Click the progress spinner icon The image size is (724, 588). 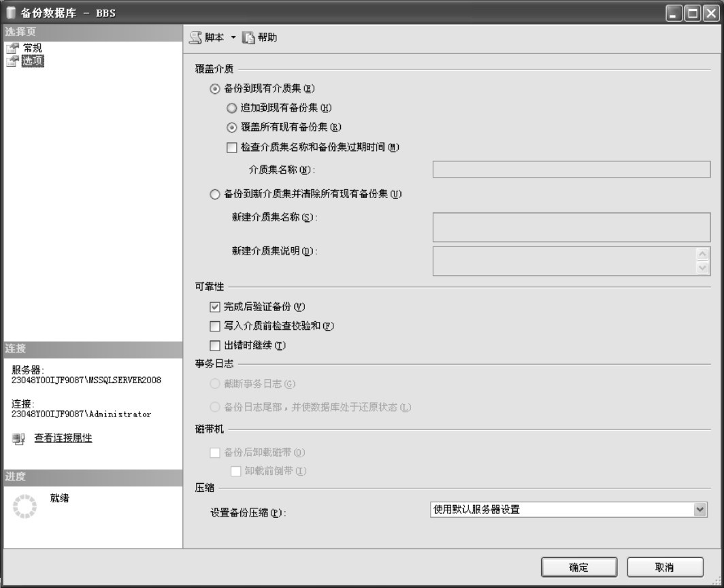coord(24,506)
